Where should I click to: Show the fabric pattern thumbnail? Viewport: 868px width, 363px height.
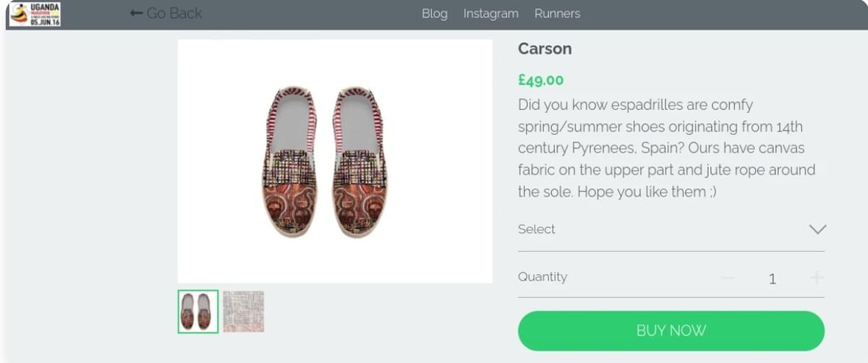point(243,312)
